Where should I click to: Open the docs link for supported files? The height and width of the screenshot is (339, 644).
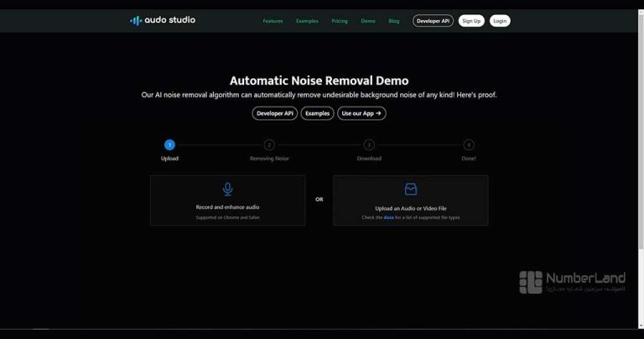click(388, 217)
